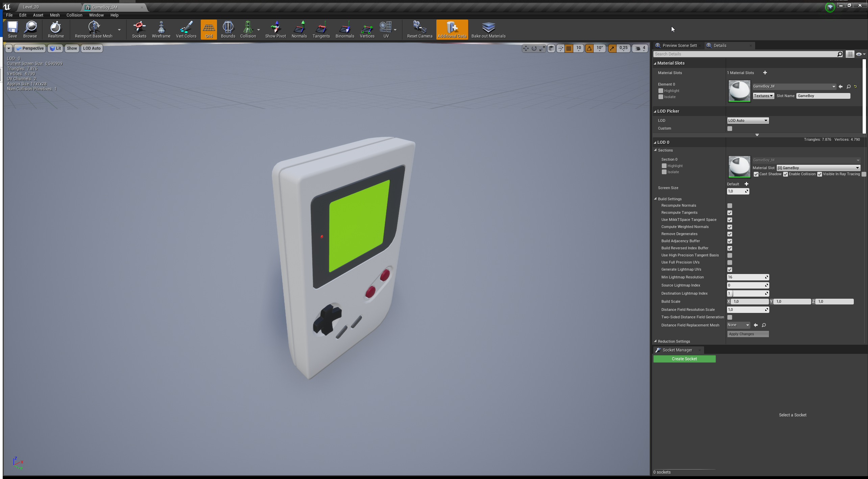
Task: Click Min Lightmap Resolution value field
Action: 748,277
